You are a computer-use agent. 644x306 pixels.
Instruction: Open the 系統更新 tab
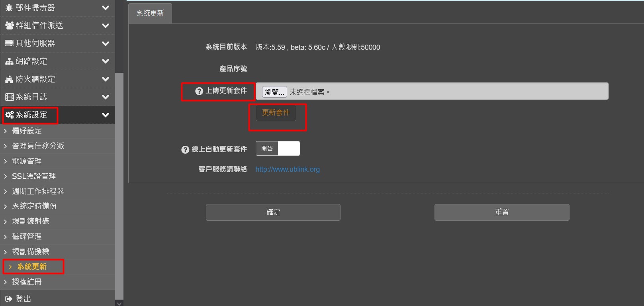150,14
